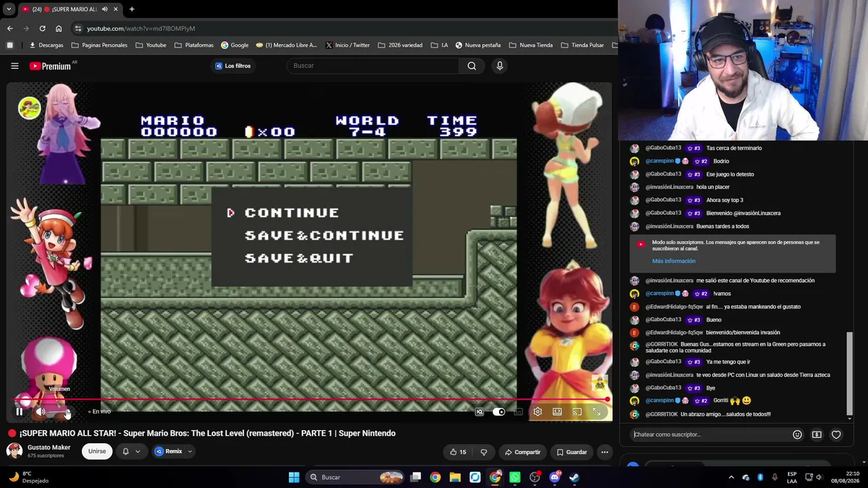Go back in browser history

tap(9, 28)
